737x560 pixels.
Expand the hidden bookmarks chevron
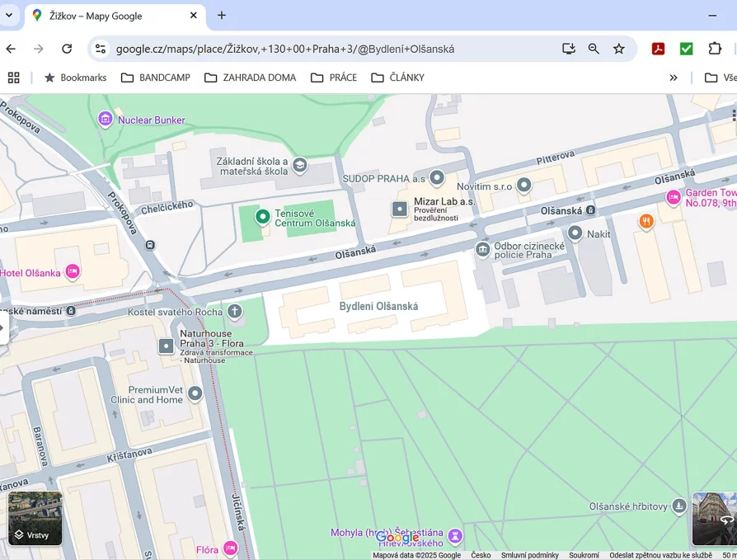pyautogui.click(x=674, y=78)
